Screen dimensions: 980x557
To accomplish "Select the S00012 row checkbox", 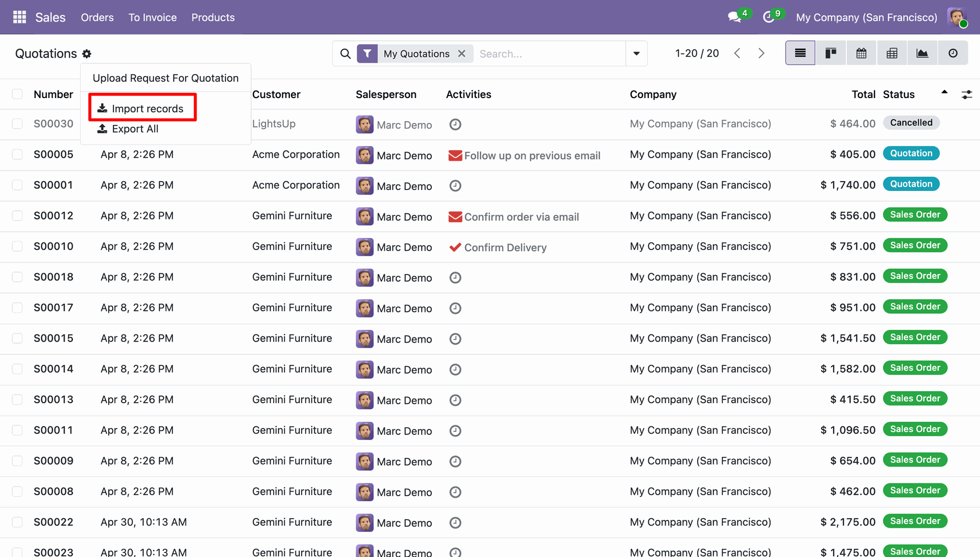I will click(17, 215).
